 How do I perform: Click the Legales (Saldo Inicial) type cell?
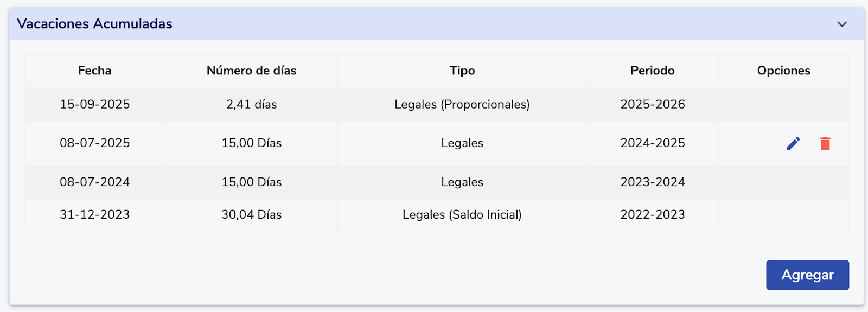[x=462, y=214]
